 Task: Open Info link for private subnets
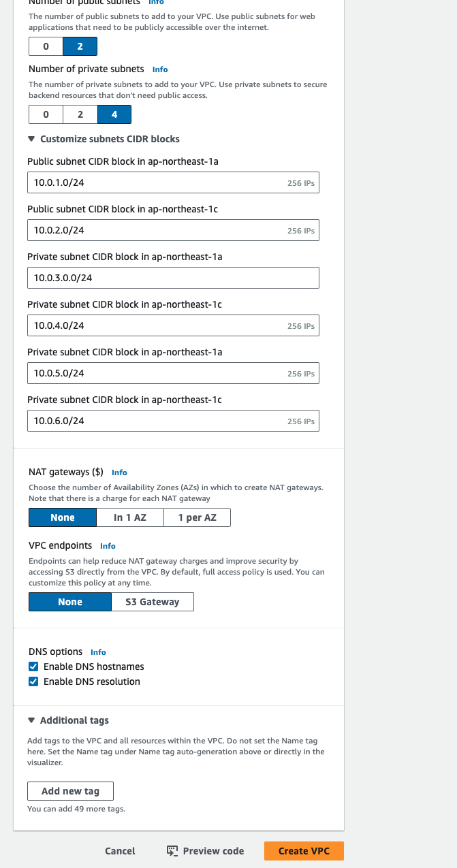point(160,69)
